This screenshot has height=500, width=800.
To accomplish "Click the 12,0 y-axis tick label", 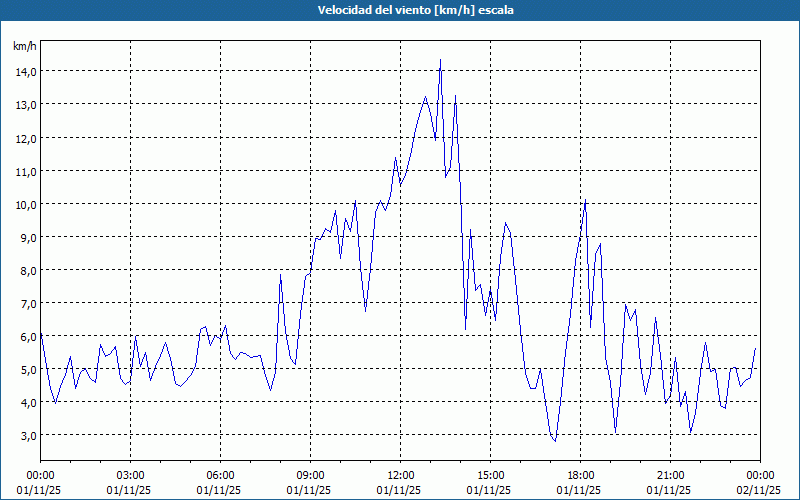I will 25,138.
